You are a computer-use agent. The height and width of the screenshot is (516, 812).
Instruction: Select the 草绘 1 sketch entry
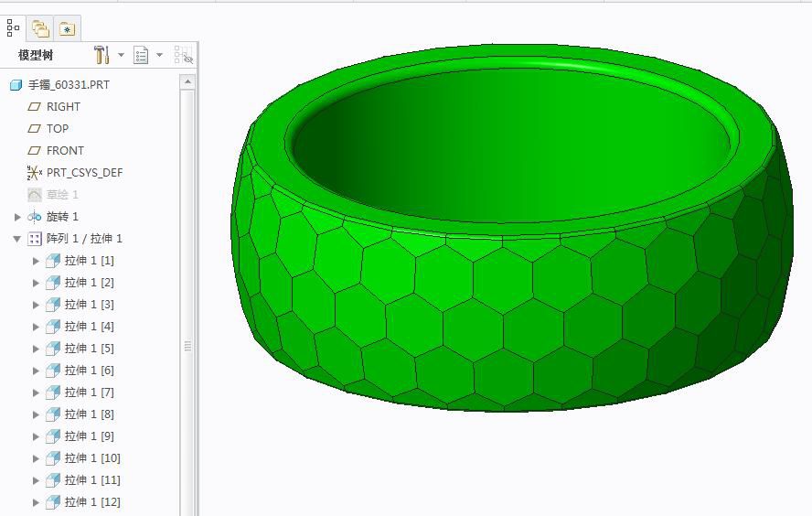tap(62, 195)
